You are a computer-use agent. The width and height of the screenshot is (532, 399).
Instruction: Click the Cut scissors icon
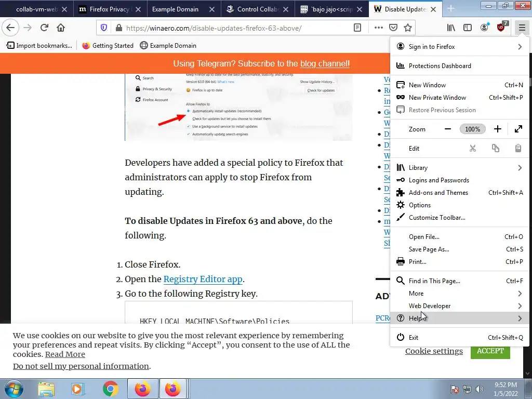coord(473,148)
